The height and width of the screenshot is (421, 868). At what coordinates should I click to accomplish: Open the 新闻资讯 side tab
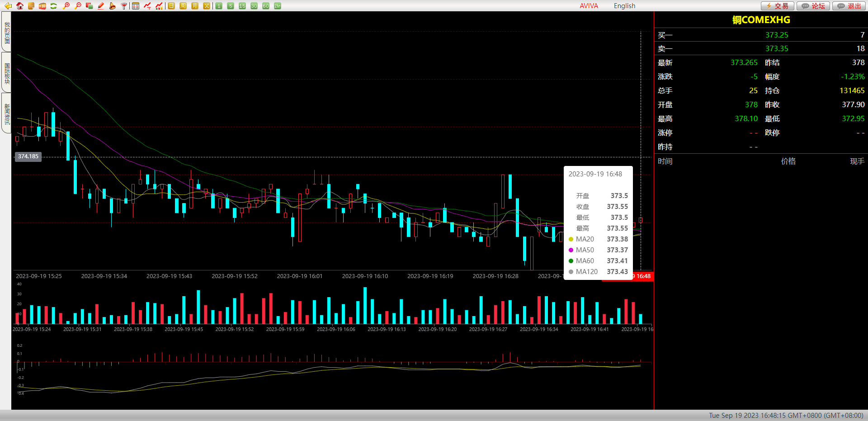click(x=7, y=114)
